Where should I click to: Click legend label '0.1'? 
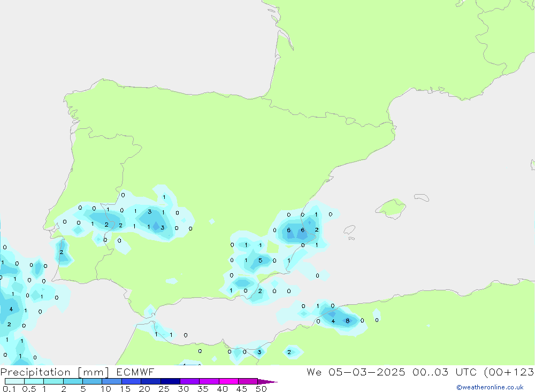tap(9, 389)
